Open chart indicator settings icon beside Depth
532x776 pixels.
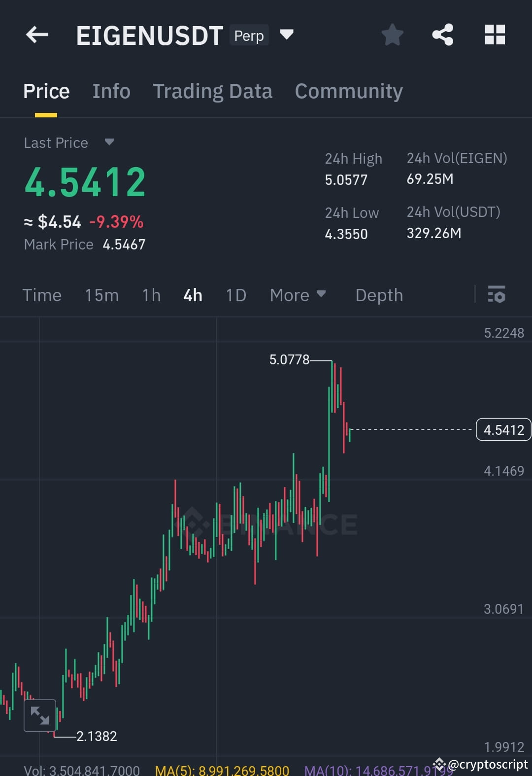coord(497,295)
